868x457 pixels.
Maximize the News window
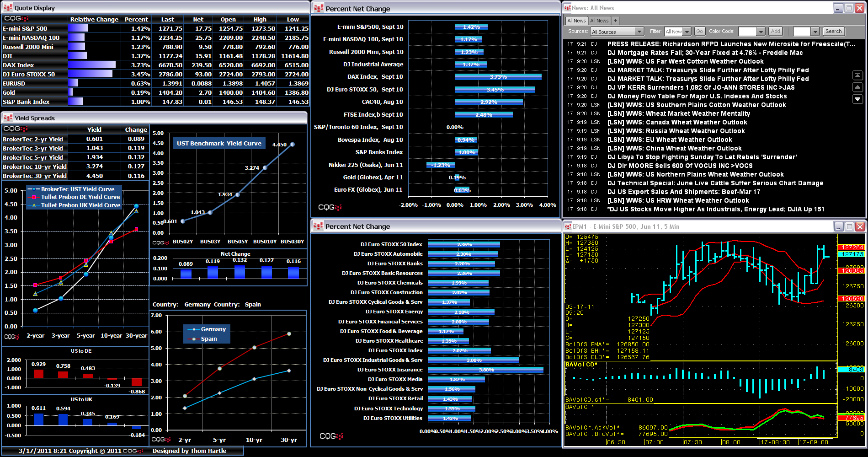[x=849, y=8]
